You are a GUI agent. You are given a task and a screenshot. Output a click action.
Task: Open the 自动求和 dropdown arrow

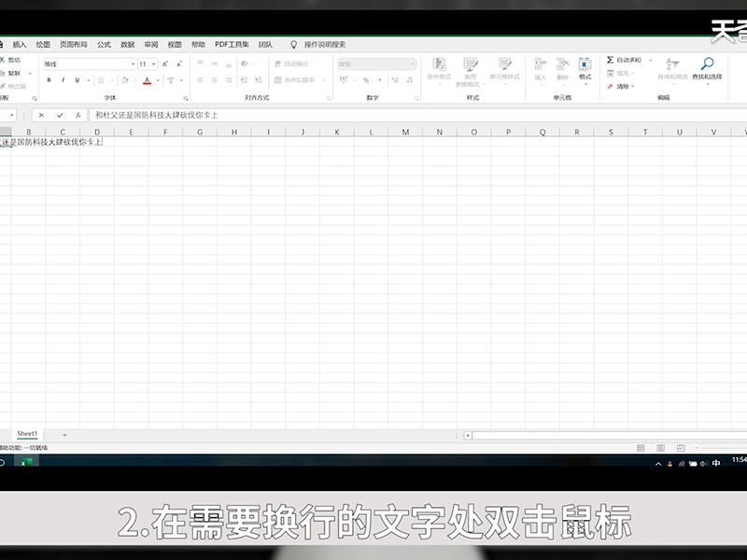(x=651, y=60)
